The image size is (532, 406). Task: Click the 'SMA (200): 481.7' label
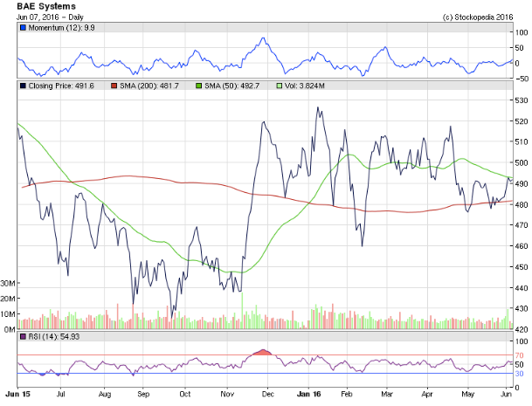pyautogui.click(x=149, y=86)
